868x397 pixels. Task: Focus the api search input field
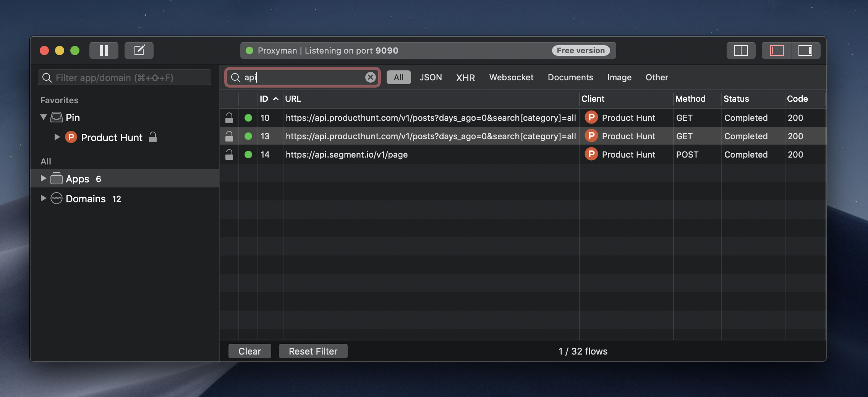tap(303, 77)
